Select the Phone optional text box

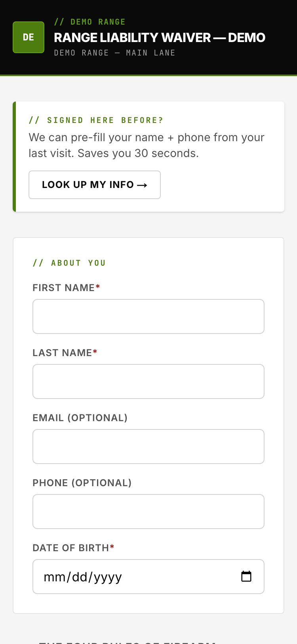tap(148, 512)
